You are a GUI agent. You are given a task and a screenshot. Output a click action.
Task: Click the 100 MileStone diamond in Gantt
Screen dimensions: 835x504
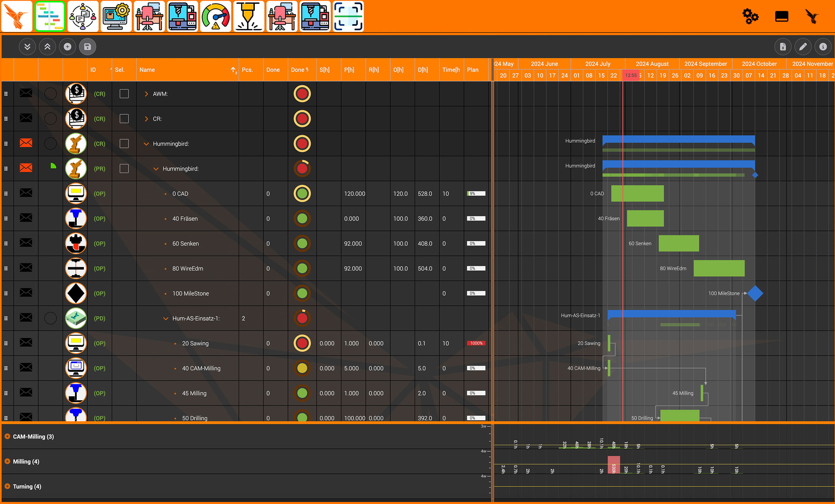[755, 293]
